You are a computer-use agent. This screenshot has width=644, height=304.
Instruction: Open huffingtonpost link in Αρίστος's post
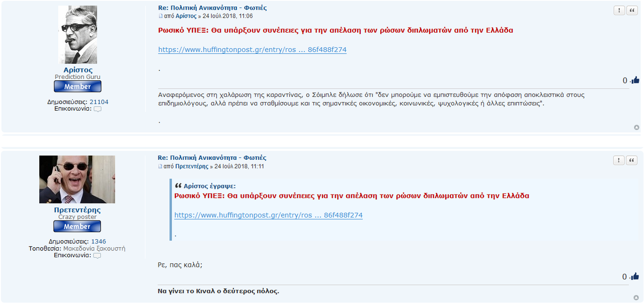[252, 50]
